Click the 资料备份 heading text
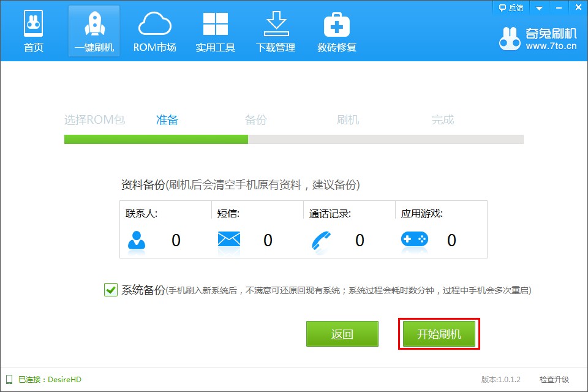This screenshot has height=392, width=588. coord(143,184)
